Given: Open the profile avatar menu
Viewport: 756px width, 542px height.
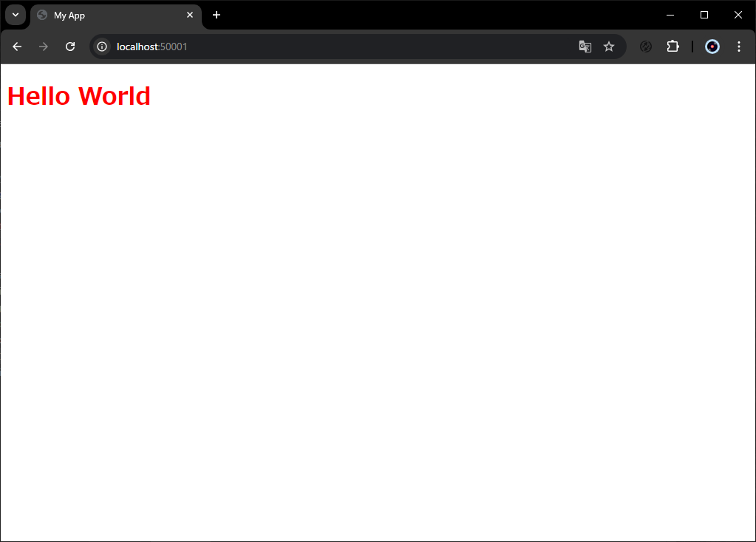Looking at the screenshot, I should 712,47.
